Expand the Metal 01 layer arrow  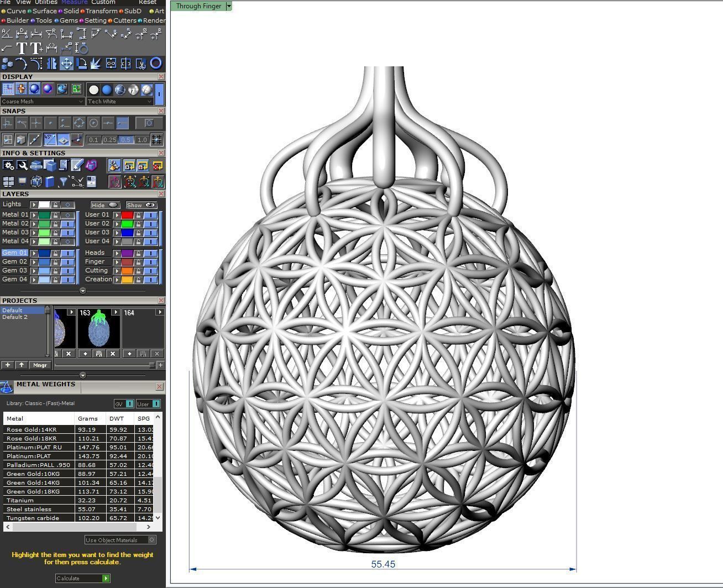click(34, 215)
